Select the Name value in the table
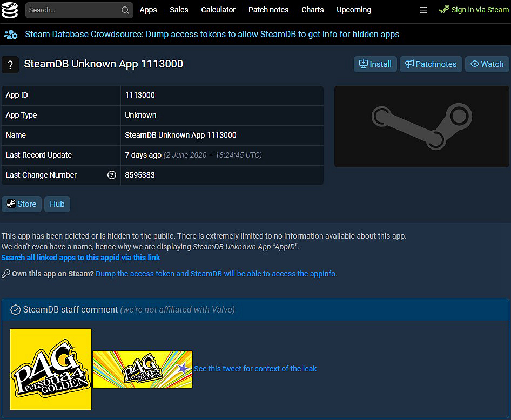 point(181,135)
